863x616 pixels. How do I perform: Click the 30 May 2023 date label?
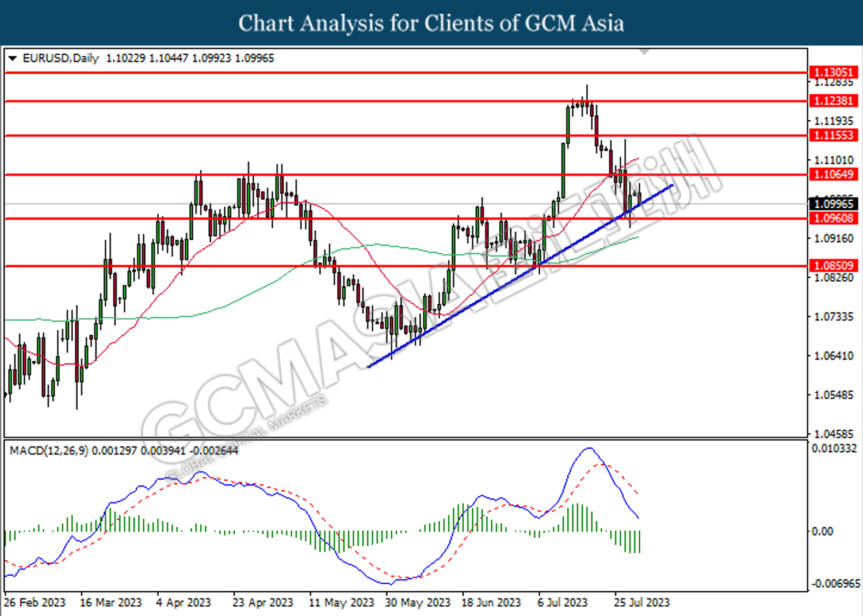(x=418, y=602)
